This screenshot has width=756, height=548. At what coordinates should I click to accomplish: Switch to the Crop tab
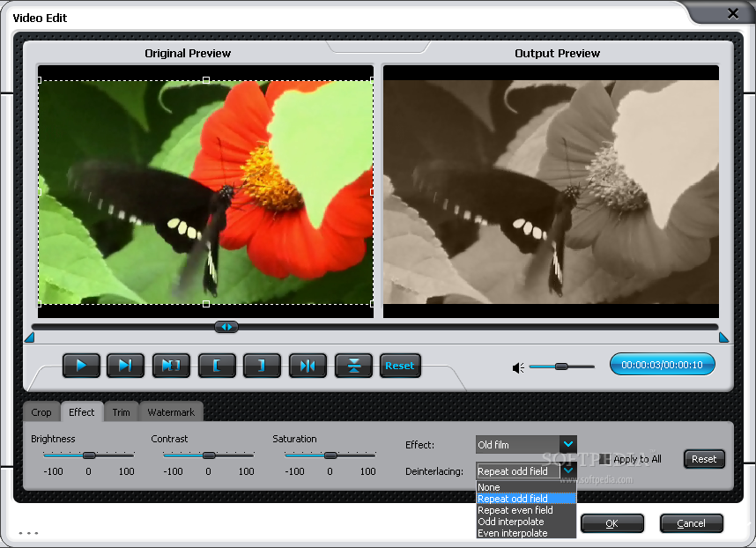[x=41, y=412]
